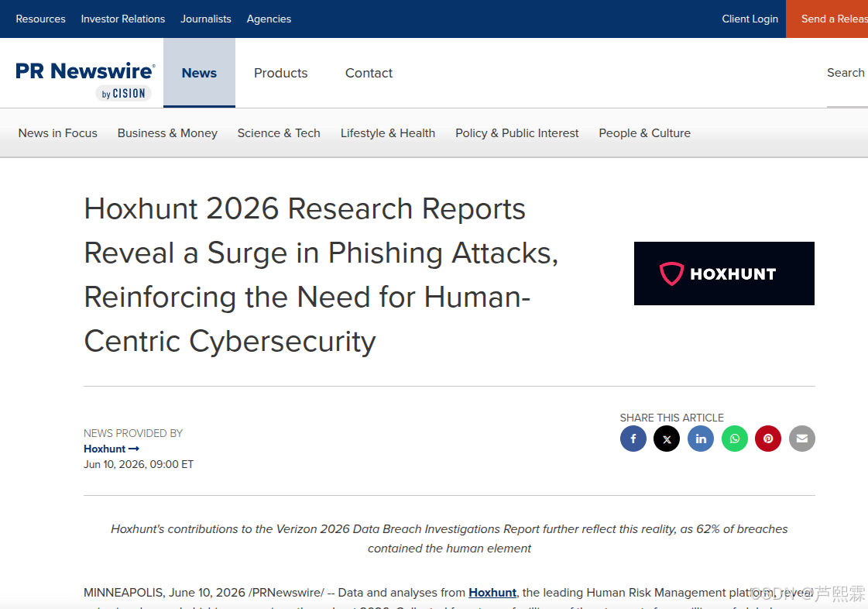Viewport: 868px width, 609px height.
Task: Open Client Login
Action: pos(750,19)
